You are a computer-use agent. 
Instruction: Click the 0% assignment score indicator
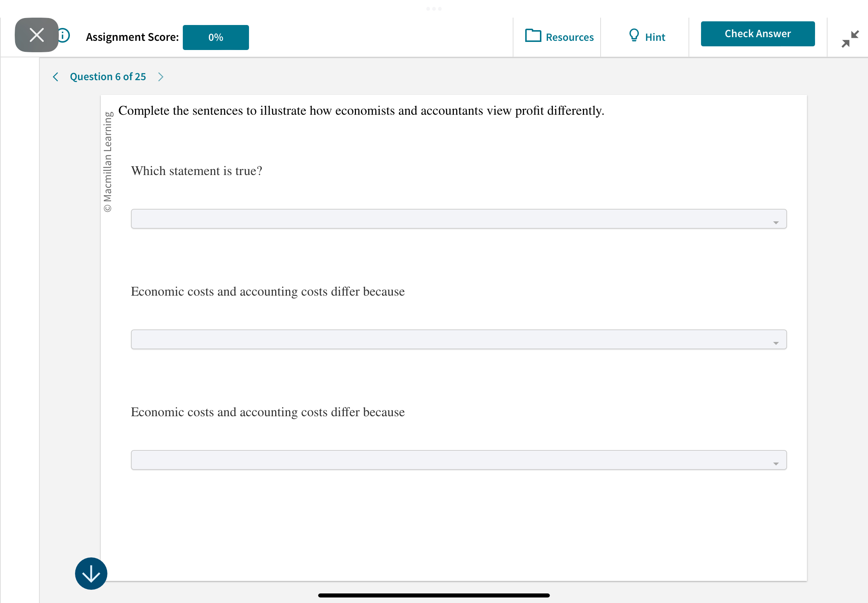(x=216, y=37)
